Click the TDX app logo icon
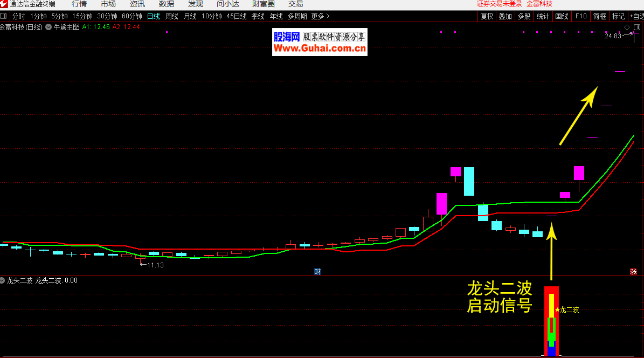 4,4
